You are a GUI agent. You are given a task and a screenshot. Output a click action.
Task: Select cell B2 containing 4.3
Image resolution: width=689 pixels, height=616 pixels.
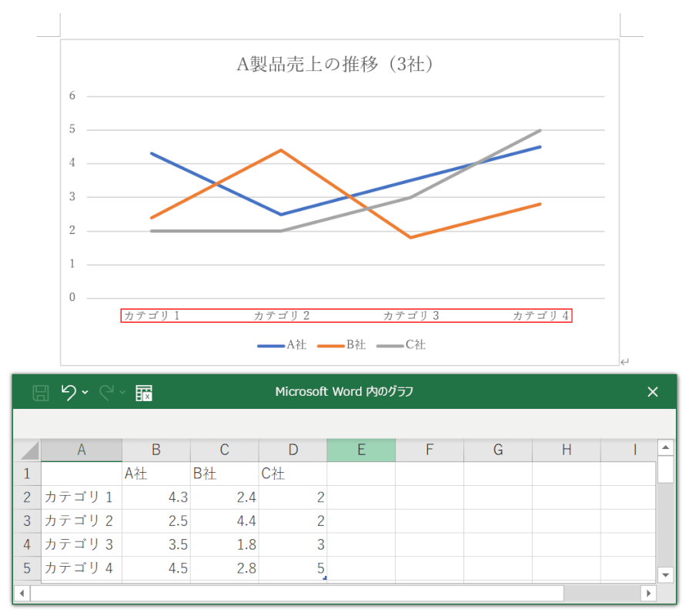click(x=156, y=498)
